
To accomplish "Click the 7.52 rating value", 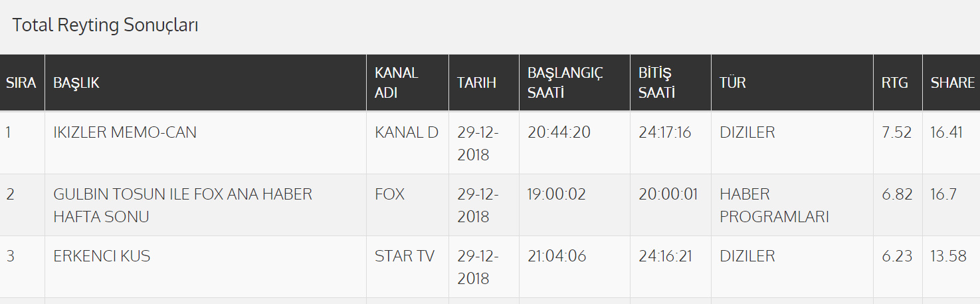I will 897,132.
